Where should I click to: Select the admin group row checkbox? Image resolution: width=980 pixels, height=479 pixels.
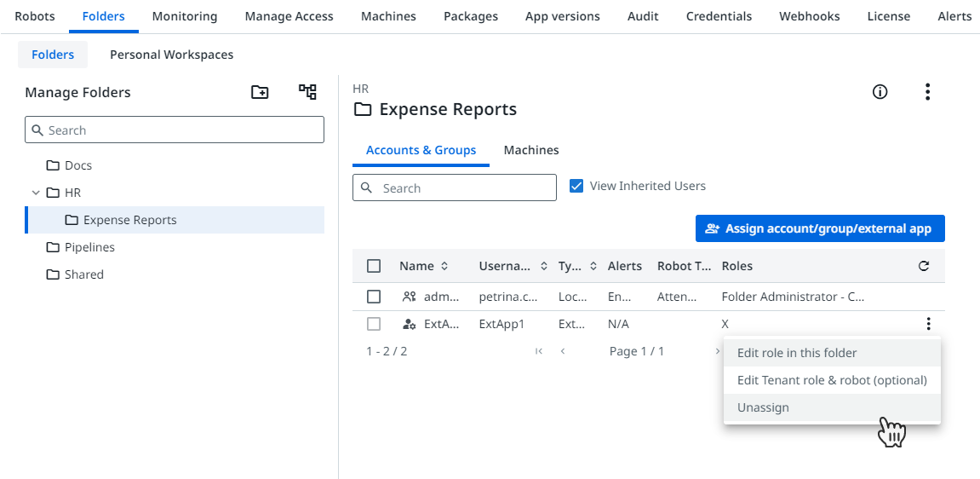click(374, 297)
